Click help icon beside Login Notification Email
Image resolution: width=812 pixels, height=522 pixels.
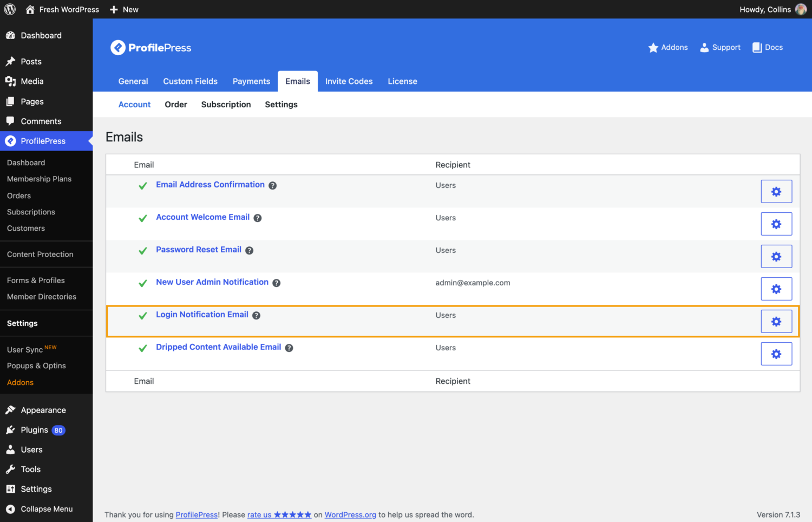[257, 315]
